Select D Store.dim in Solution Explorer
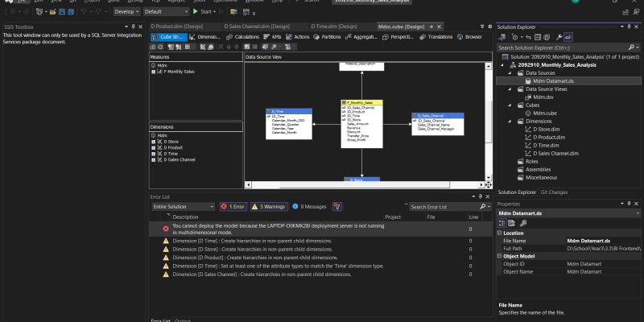 pos(547,130)
